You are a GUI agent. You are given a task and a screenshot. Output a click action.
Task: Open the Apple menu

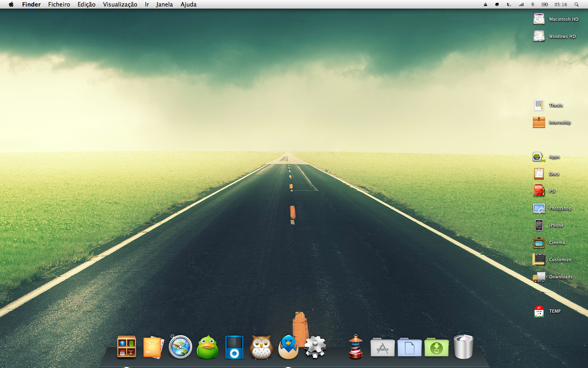pyautogui.click(x=11, y=4)
